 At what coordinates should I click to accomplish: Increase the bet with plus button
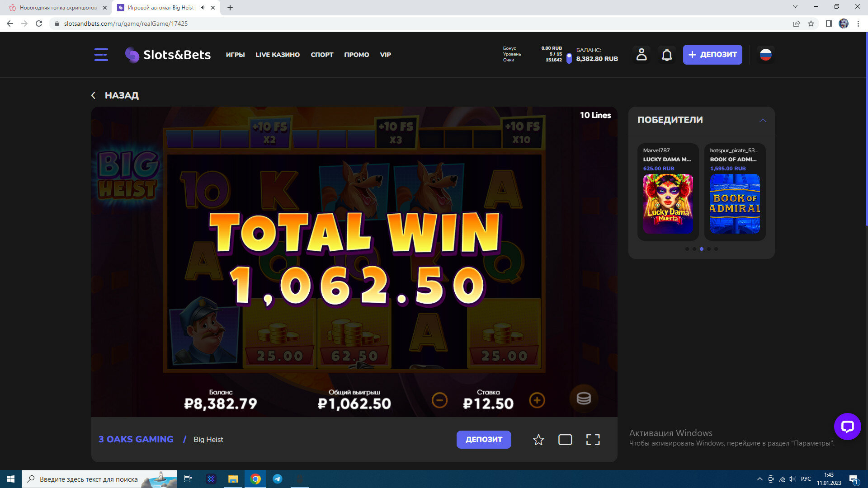(537, 400)
